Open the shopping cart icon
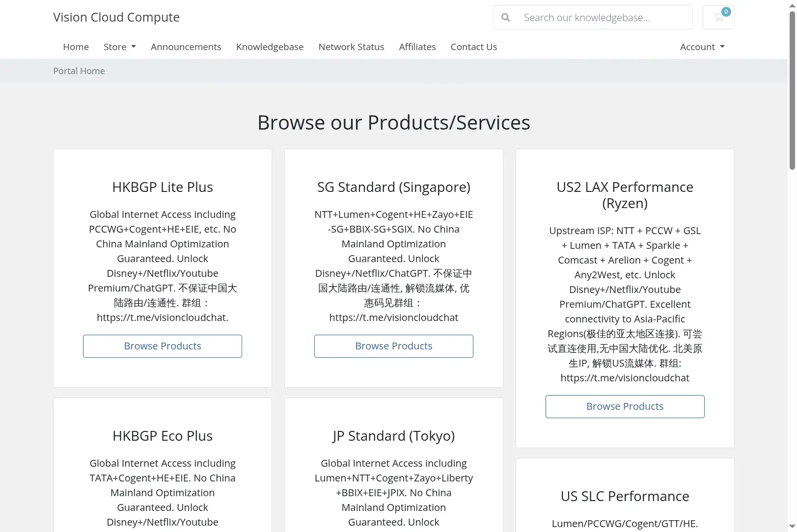The height and width of the screenshot is (532, 797). 718,18
